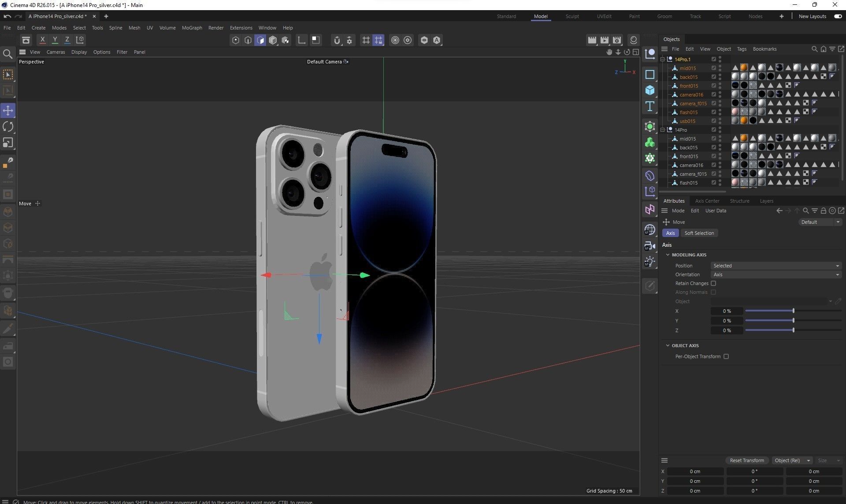Open viewport Cameras menu
This screenshot has height=504, width=846.
56,52
